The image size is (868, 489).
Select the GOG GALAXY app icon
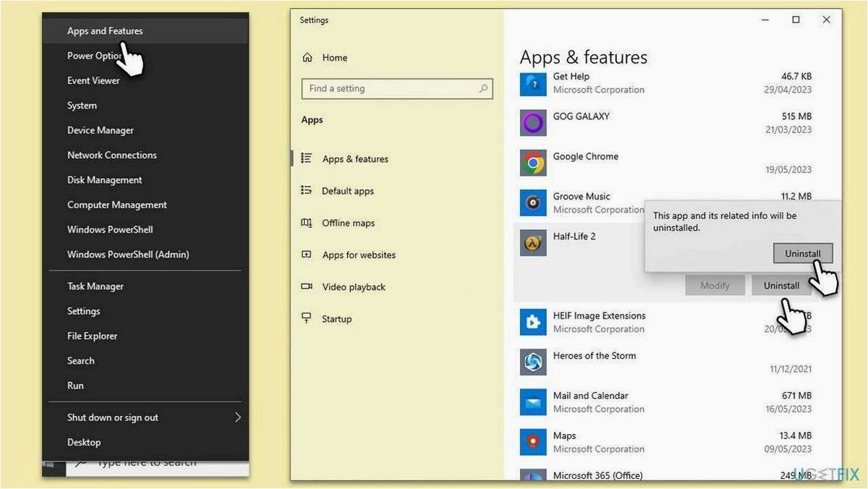533,123
